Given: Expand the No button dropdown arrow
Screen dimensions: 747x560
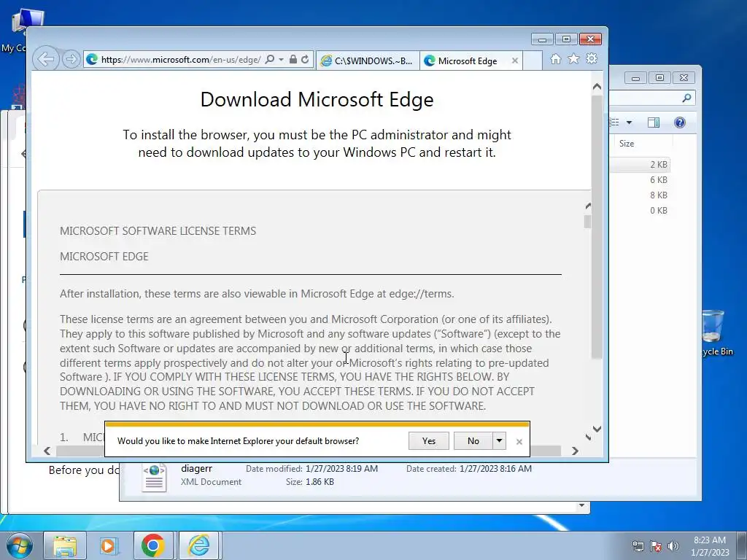Looking at the screenshot, I should click(x=499, y=441).
